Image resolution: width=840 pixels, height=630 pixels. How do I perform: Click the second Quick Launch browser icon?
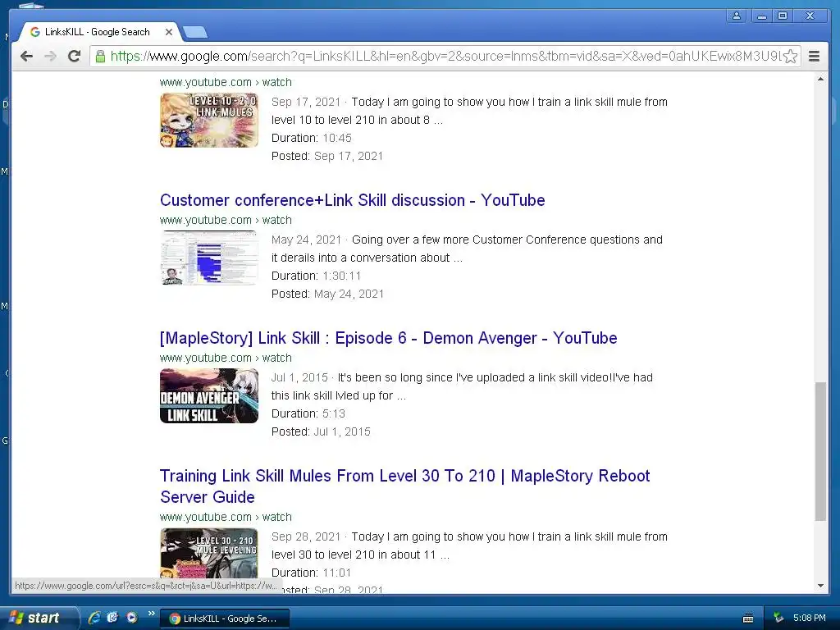click(x=112, y=618)
